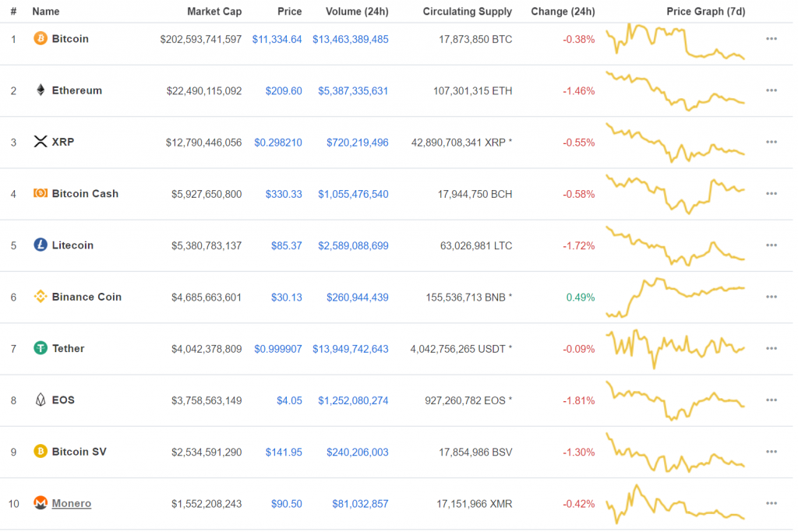798x532 pixels.
Task: Sort by Circulating Supply column header
Action: pyautogui.click(x=468, y=11)
